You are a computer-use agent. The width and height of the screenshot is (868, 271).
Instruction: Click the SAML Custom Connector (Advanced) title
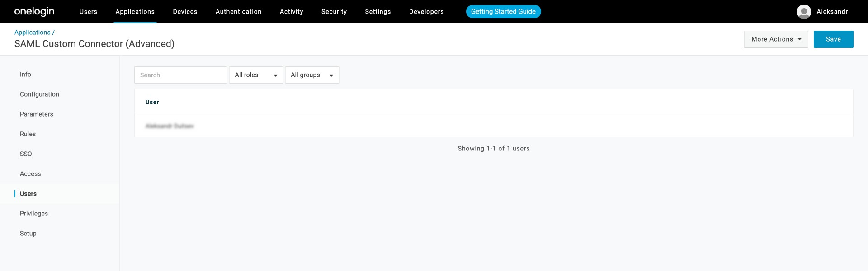[94, 44]
